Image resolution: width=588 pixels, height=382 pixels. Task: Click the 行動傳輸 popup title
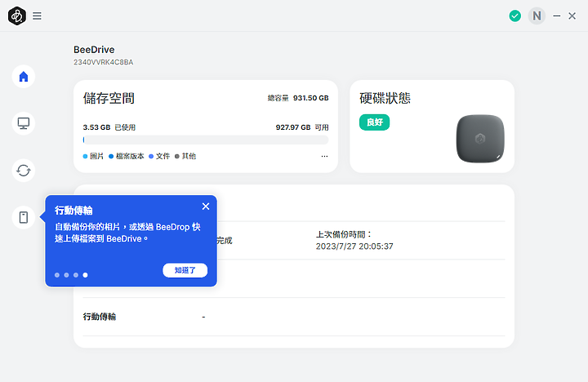(x=73, y=211)
